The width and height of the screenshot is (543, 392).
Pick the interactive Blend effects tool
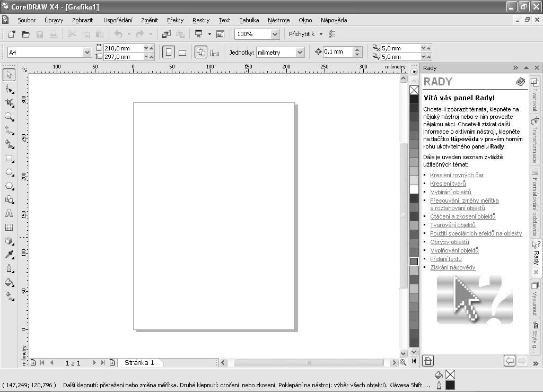pyautogui.click(x=10, y=241)
